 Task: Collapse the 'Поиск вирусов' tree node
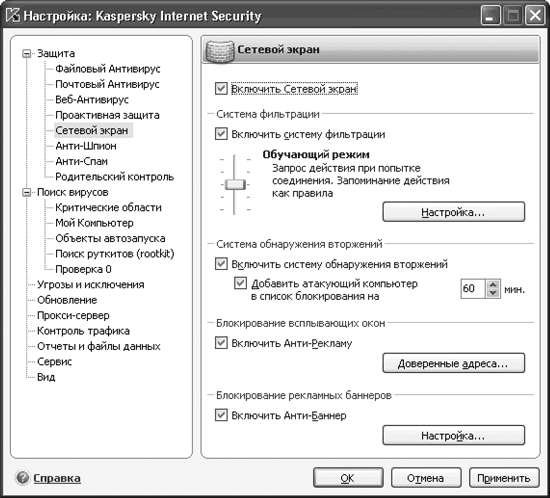[27, 193]
